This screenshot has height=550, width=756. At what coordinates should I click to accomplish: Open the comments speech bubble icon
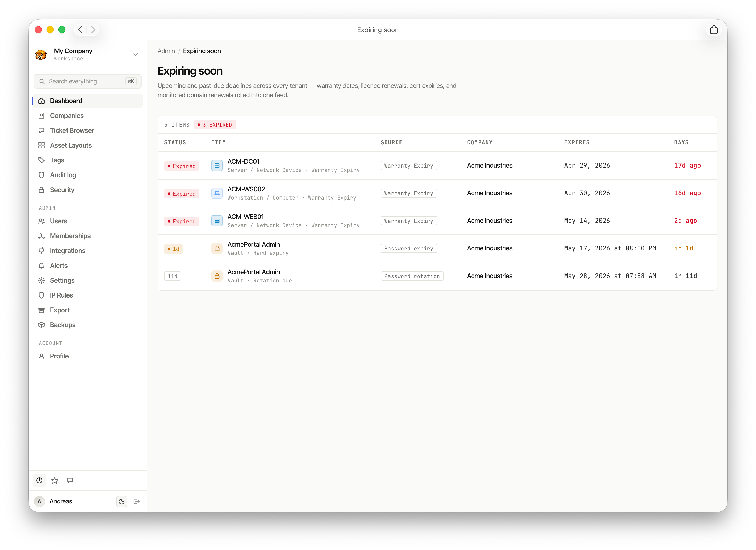click(x=70, y=480)
